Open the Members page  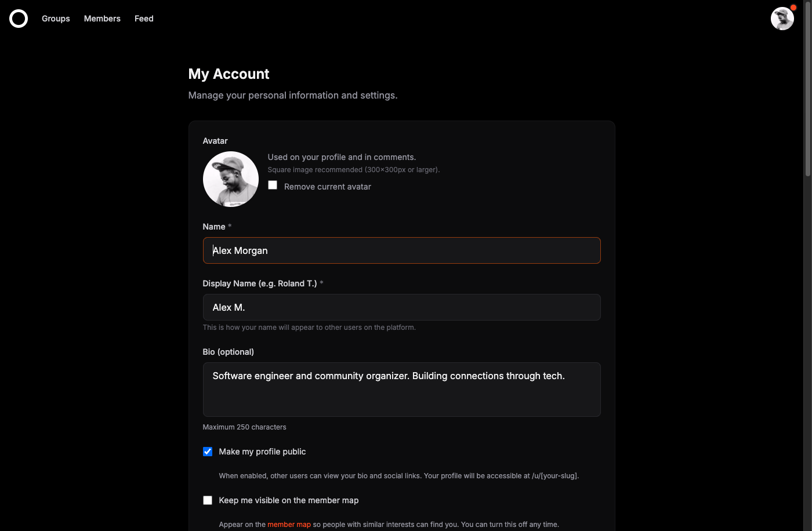tap(101, 19)
